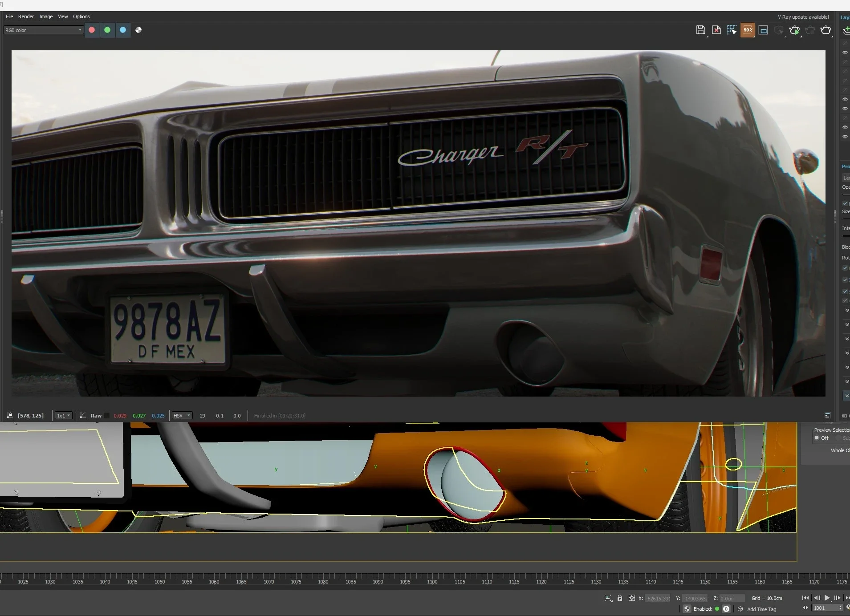Open the RGB color channel dropdown
Viewport: 850px width, 616px height.
click(44, 30)
